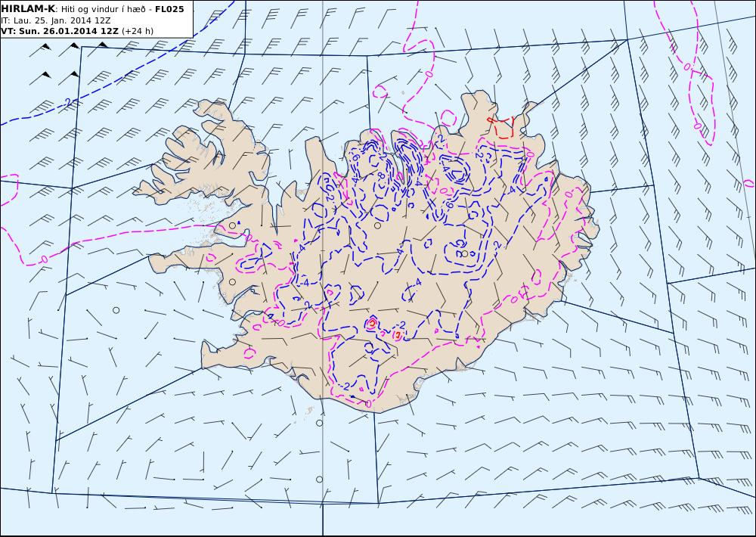Screen dimensions: 756x537
Task: Click the FL025 flight level label
Action: click(x=169, y=9)
